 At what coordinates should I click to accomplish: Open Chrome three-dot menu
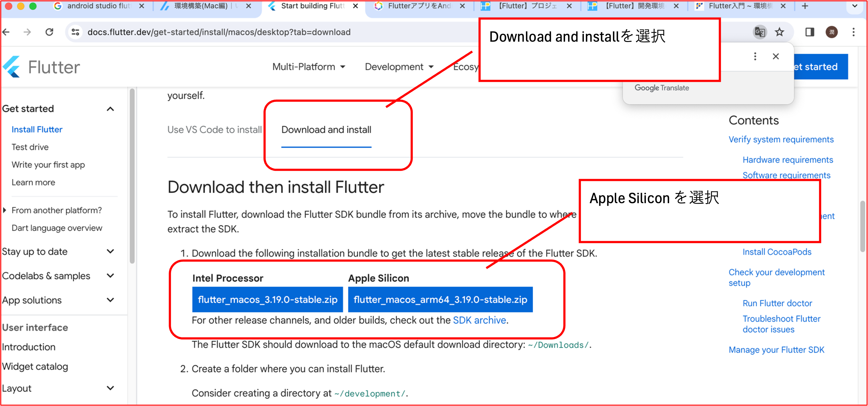(x=854, y=32)
